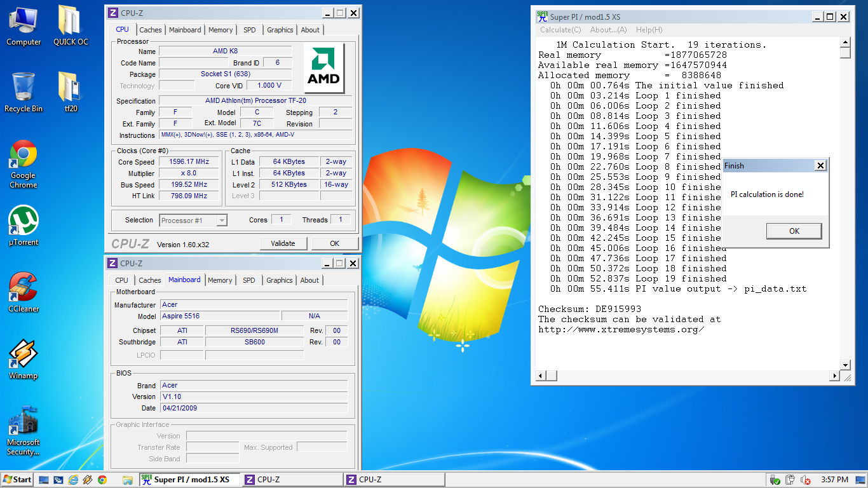Switch to About tab in upper CPU-Z window
868x488 pixels.
[x=310, y=30]
